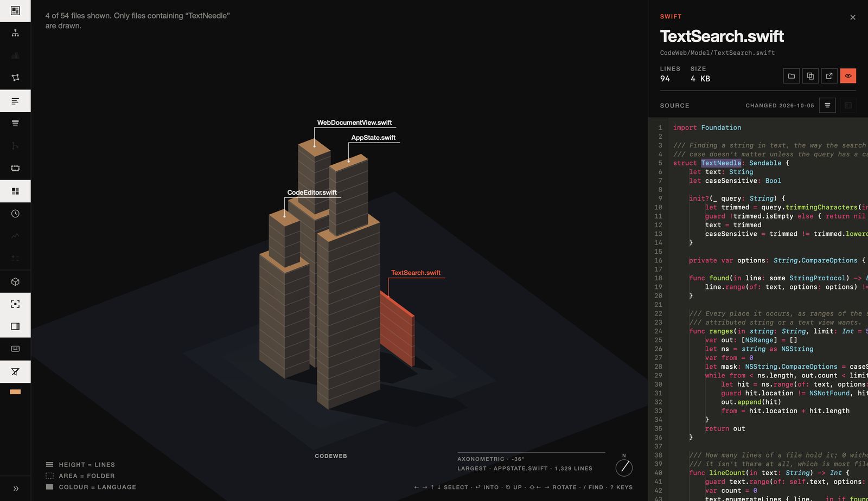This screenshot has width=868, height=501.
Task: Select the stacked layers sidebar icon
Action: tap(15, 123)
